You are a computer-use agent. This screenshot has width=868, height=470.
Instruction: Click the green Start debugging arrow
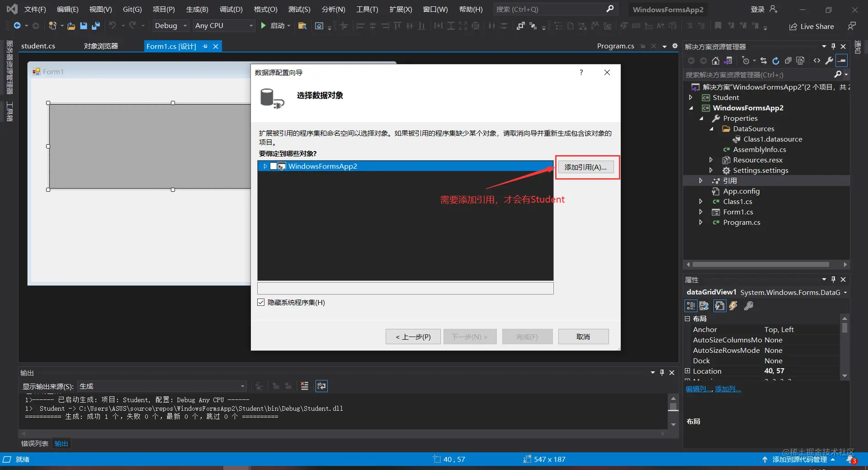click(264, 26)
